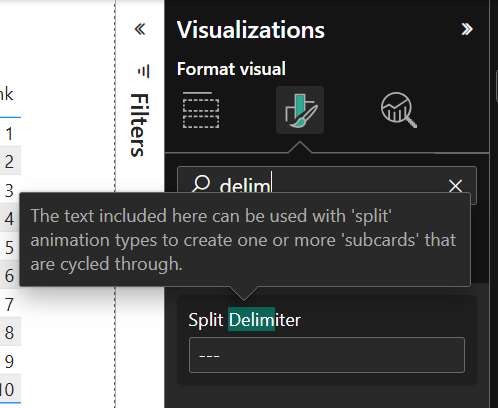498x408 pixels.
Task: Click the vertical Filters label
Action: (x=139, y=125)
